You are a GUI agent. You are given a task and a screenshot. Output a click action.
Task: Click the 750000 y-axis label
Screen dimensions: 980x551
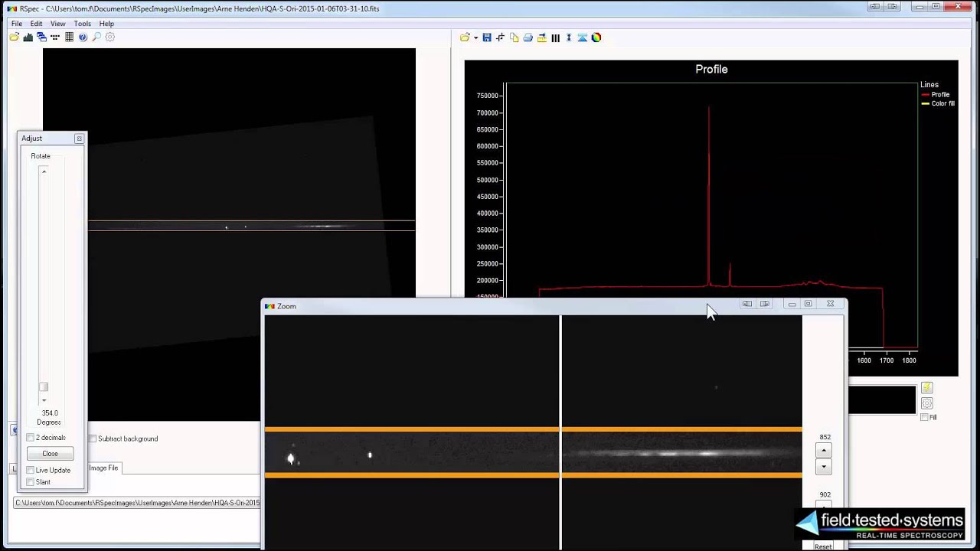(x=488, y=96)
